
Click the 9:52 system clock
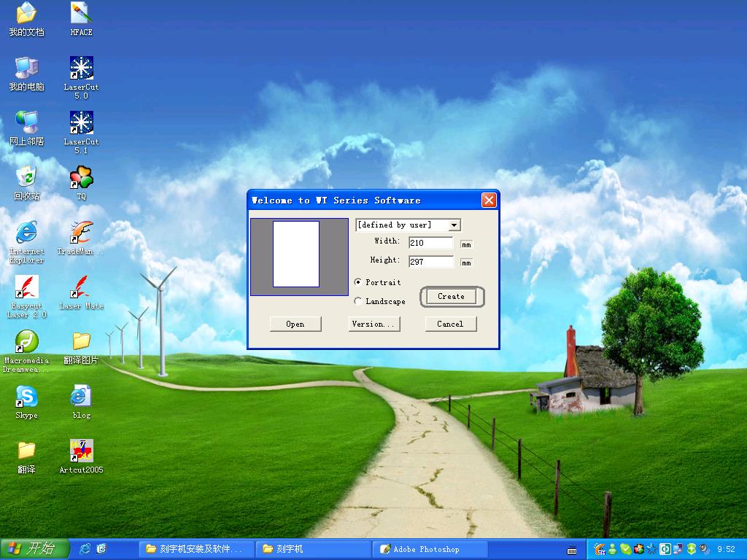pos(726,550)
